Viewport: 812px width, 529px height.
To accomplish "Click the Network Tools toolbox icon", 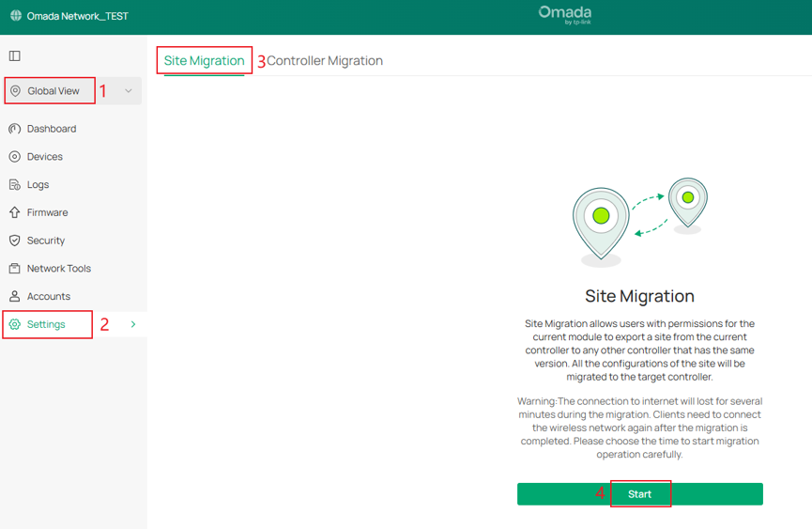I will coord(14,269).
